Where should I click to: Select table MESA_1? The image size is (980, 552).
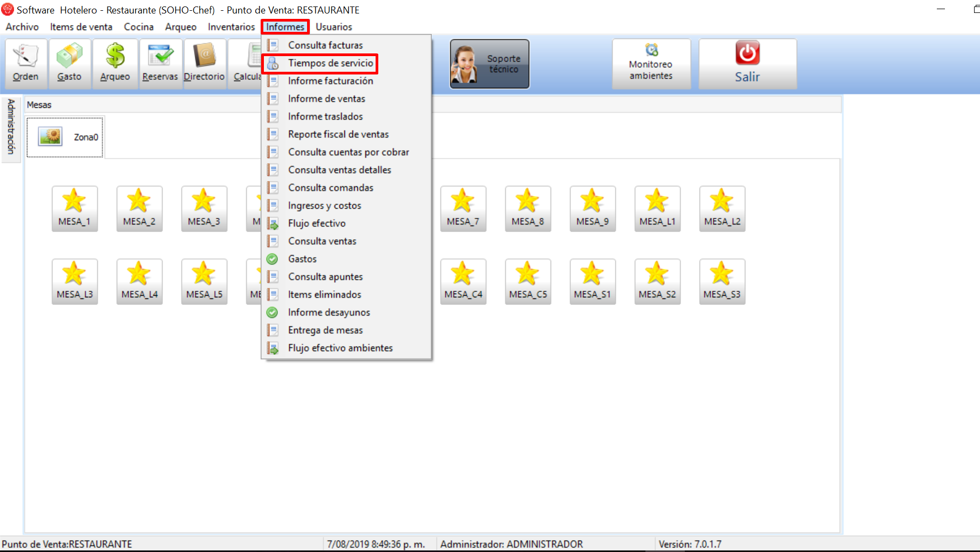(74, 209)
